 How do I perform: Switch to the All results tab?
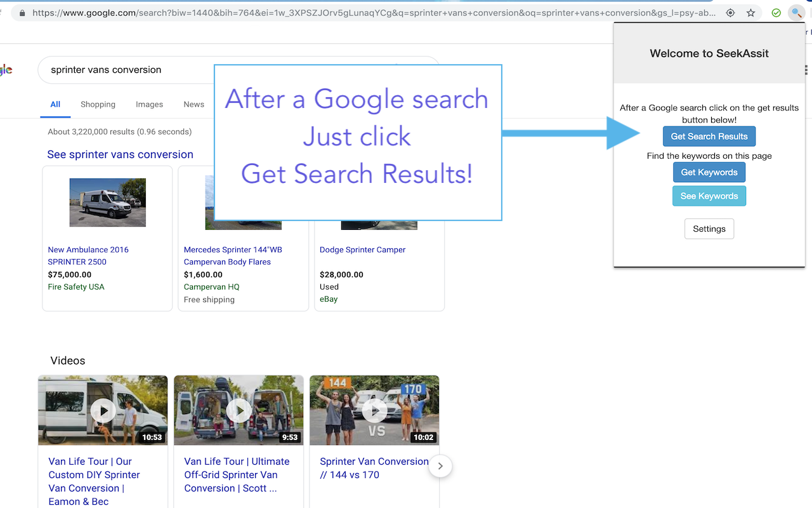(55, 104)
